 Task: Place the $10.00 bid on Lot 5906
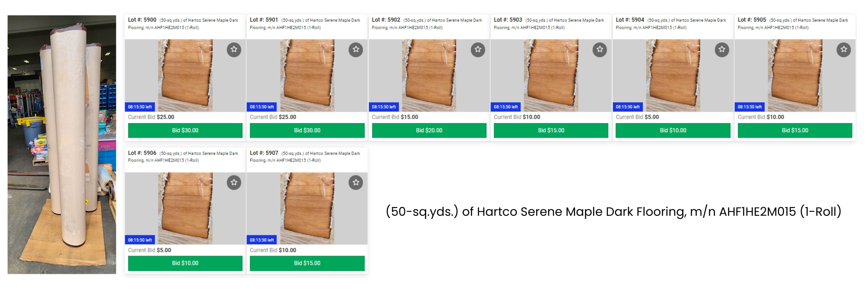185,263
